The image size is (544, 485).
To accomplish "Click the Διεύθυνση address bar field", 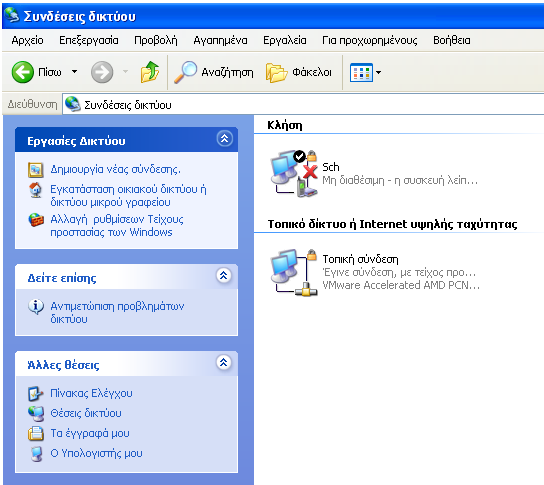I will pyautogui.click(x=303, y=104).
